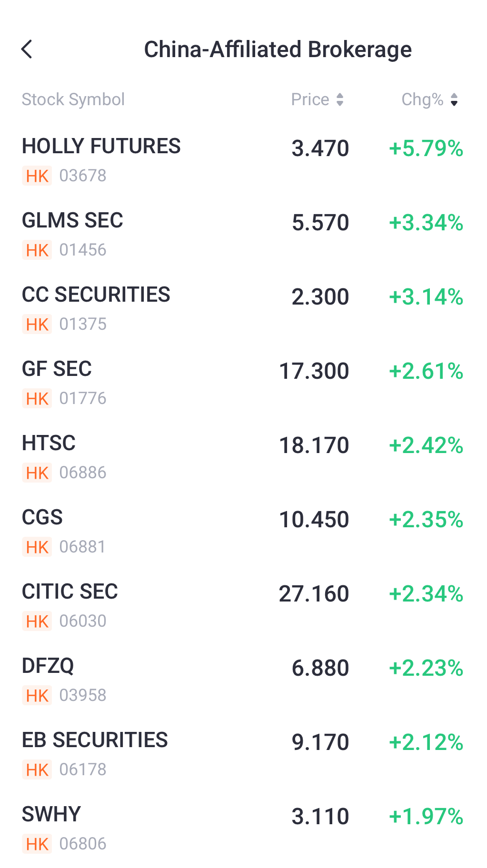Sort list by Chg% column arrows
This screenshot has width=487, height=868.
point(454,99)
